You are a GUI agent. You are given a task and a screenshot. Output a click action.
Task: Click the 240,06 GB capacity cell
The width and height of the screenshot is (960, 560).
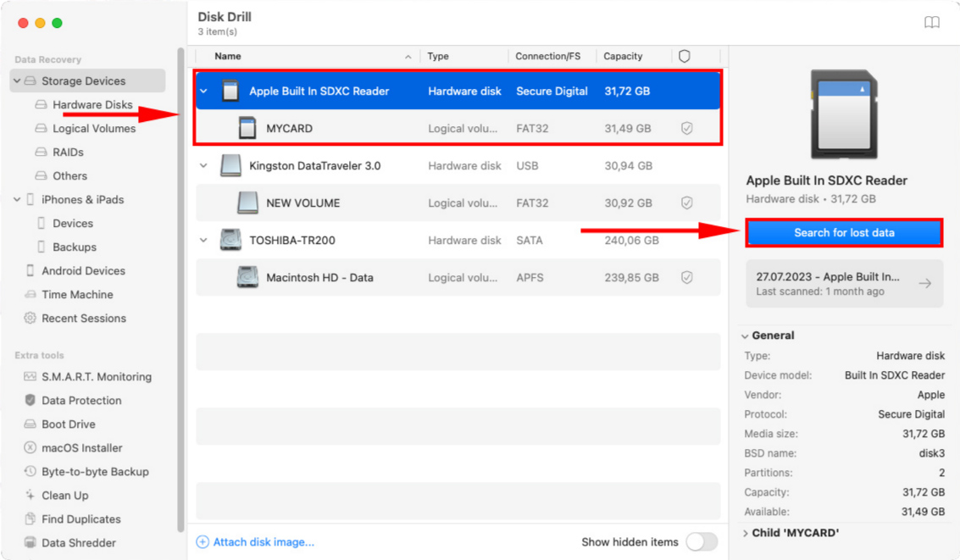[x=631, y=241]
